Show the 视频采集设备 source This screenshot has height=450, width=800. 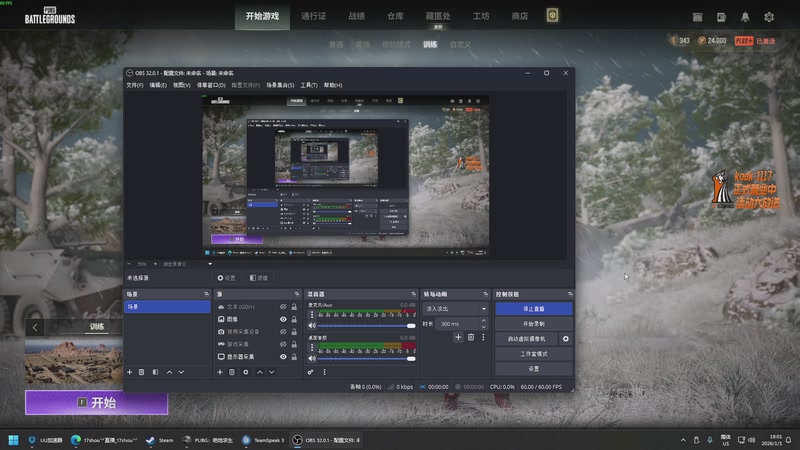pos(283,332)
